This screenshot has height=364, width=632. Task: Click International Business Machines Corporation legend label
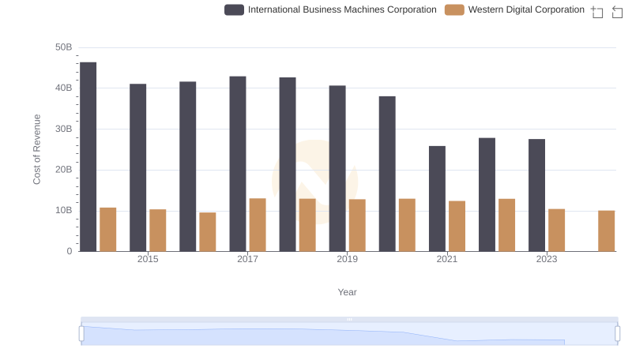pyautogui.click(x=342, y=9)
